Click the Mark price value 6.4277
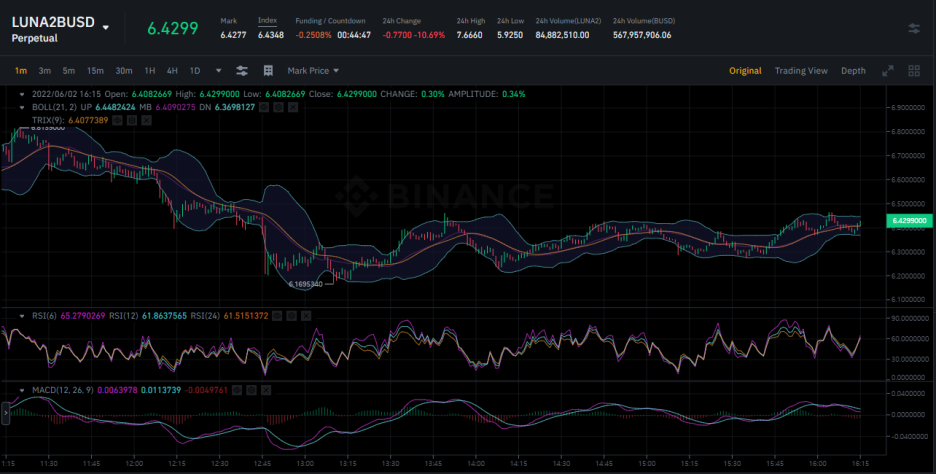Image resolution: width=936 pixels, height=474 pixels. click(233, 35)
